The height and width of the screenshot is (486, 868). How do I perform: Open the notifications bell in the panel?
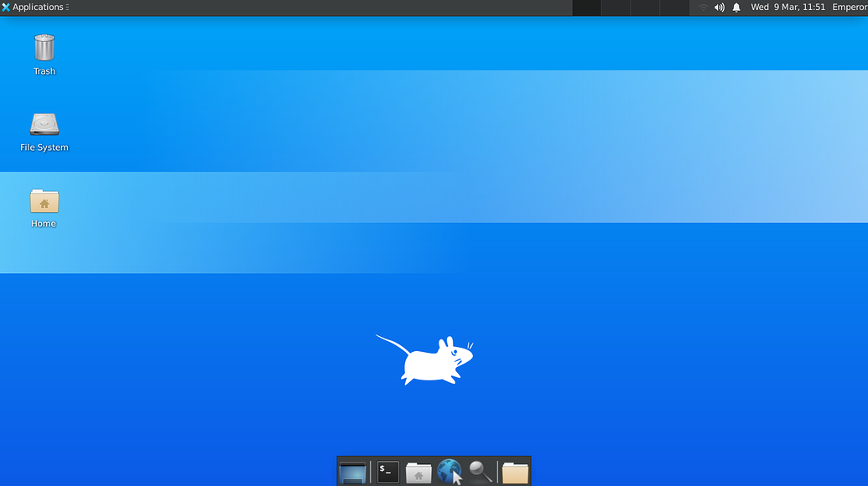click(735, 8)
